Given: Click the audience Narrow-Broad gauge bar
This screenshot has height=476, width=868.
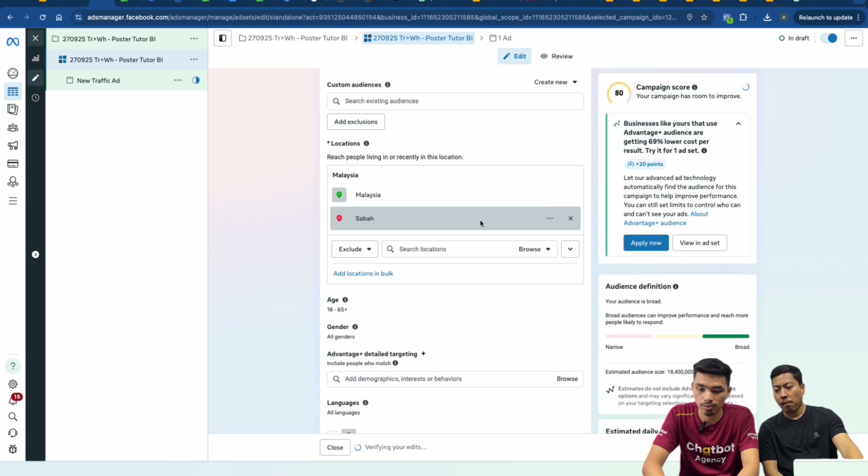Looking at the screenshot, I should pyautogui.click(x=677, y=336).
